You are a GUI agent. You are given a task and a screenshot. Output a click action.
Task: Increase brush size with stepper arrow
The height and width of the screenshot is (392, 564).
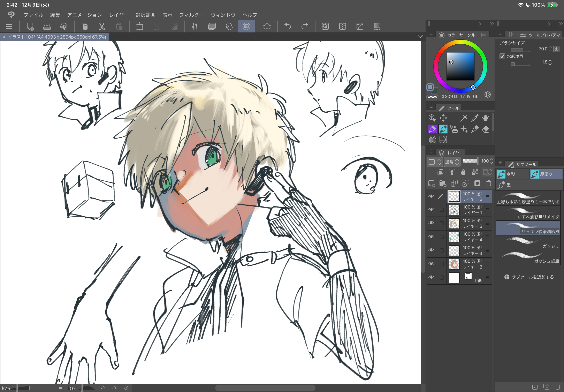pyautogui.click(x=550, y=47)
